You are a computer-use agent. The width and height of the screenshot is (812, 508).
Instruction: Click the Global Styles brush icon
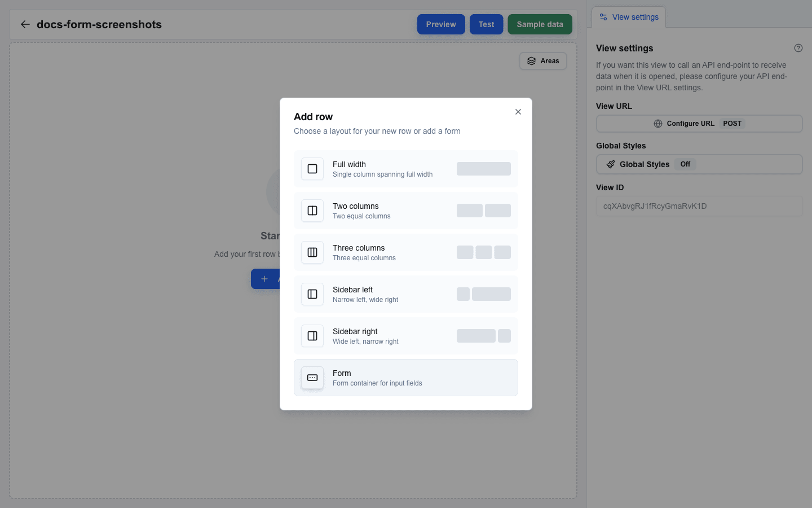[611, 164]
